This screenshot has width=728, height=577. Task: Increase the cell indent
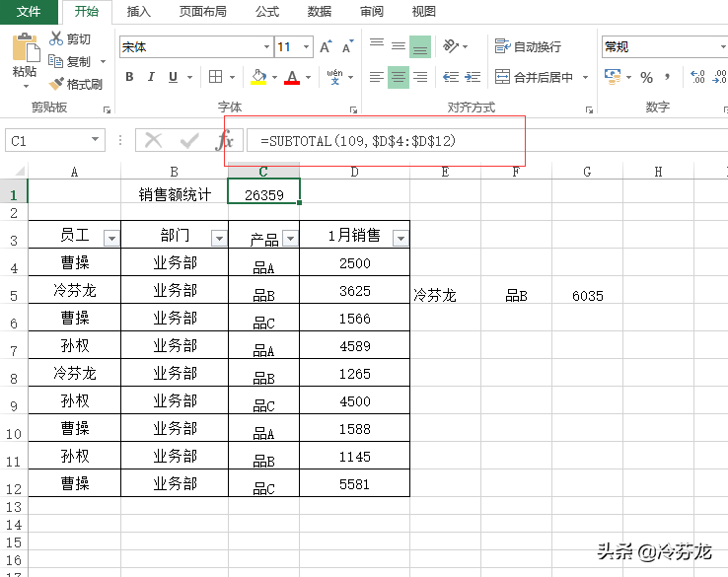(473, 77)
